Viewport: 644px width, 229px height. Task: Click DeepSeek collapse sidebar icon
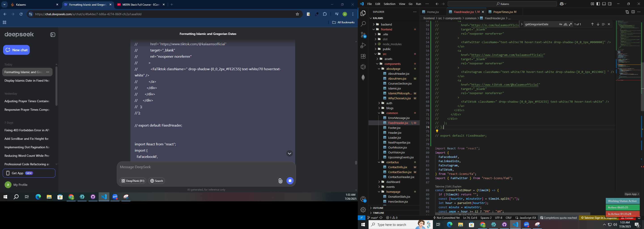(x=53, y=35)
